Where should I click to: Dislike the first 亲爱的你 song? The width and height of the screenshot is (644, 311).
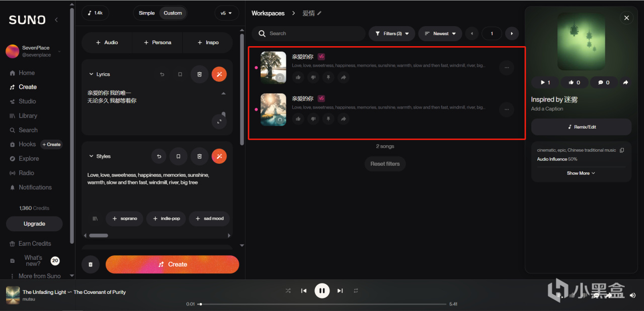coord(313,77)
